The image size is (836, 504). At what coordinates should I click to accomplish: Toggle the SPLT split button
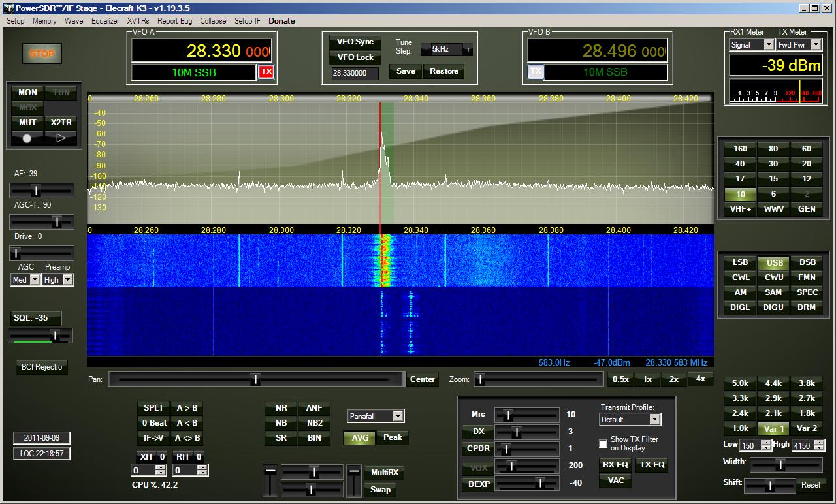153,408
